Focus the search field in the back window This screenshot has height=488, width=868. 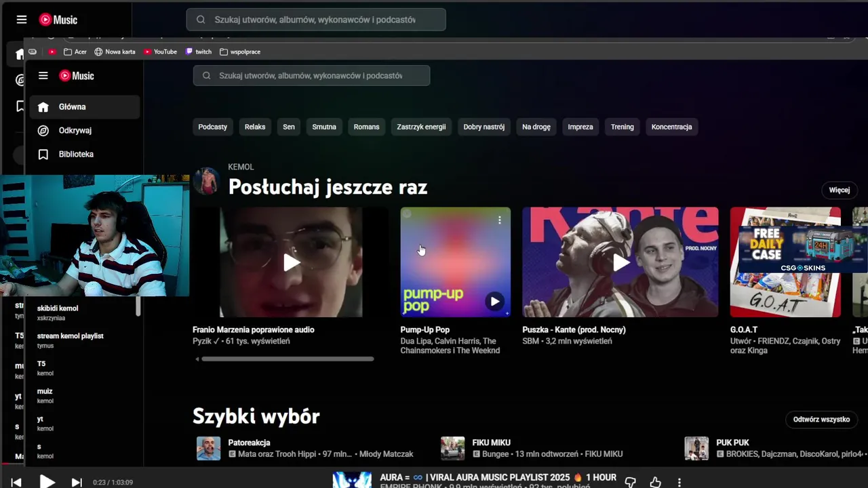(316, 20)
